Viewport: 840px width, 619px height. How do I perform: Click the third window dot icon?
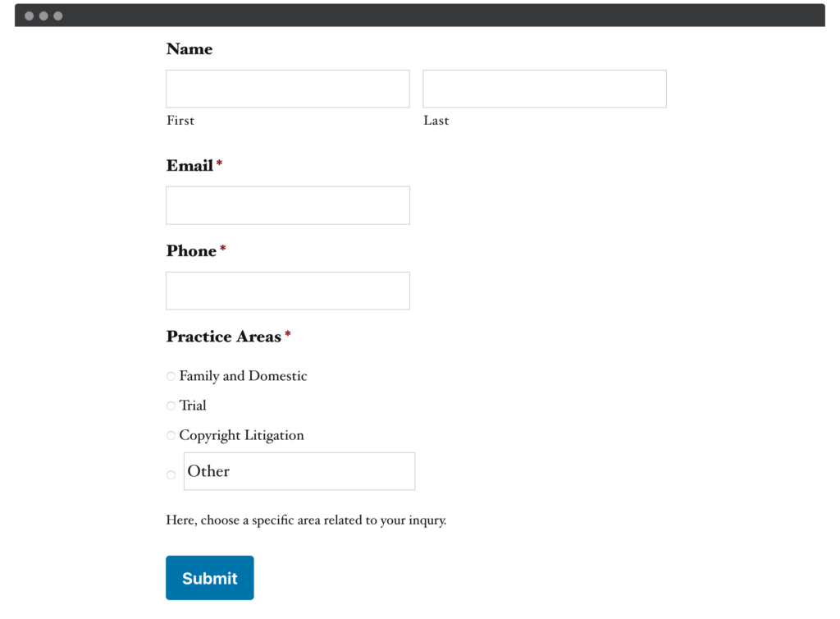tap(57, 15)
